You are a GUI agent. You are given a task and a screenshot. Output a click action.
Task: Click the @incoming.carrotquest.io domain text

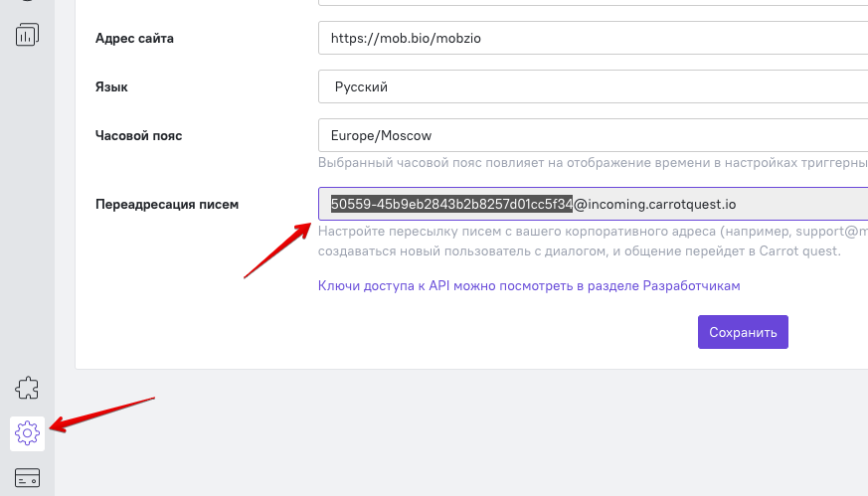(655, 205)
